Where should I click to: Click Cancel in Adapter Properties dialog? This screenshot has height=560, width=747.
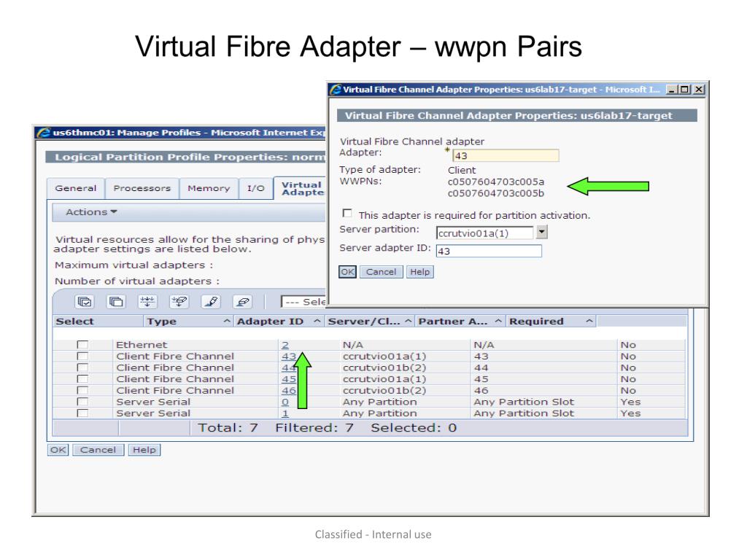coord(381,272)
